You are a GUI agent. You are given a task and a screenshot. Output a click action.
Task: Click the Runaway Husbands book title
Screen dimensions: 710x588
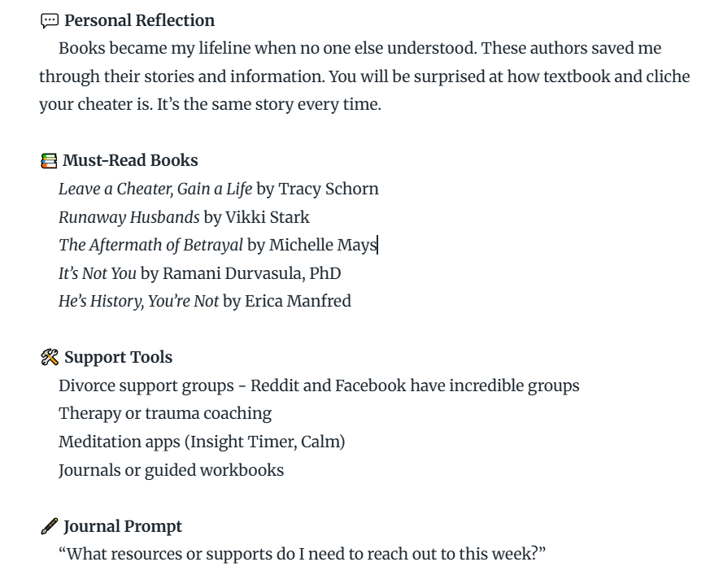pyautogui.click(x=129, y=217)
